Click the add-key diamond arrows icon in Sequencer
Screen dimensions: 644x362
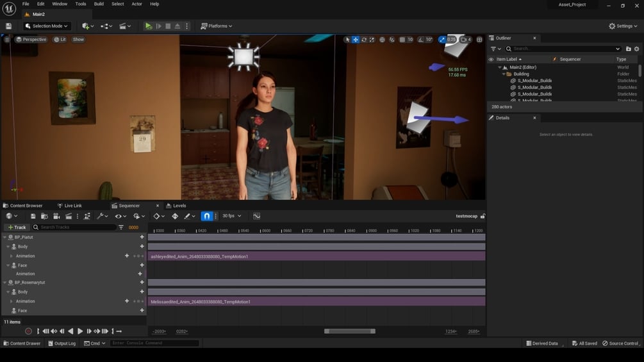[175, 216]
